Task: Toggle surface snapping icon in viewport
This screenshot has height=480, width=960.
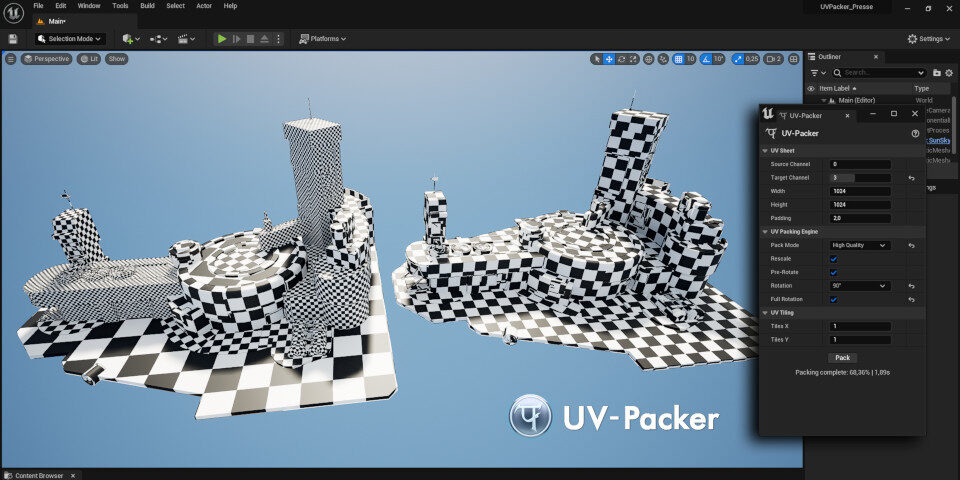Action: (664, 59)
